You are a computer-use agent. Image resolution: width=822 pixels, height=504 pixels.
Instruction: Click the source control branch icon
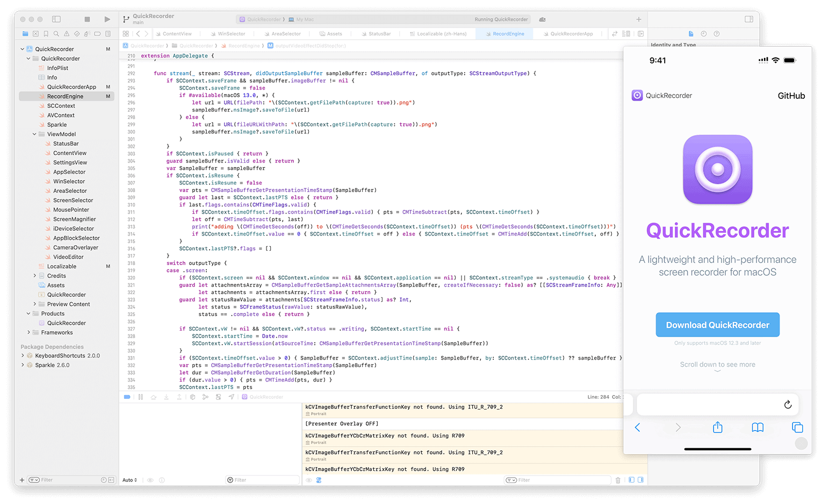coord(126,19)
